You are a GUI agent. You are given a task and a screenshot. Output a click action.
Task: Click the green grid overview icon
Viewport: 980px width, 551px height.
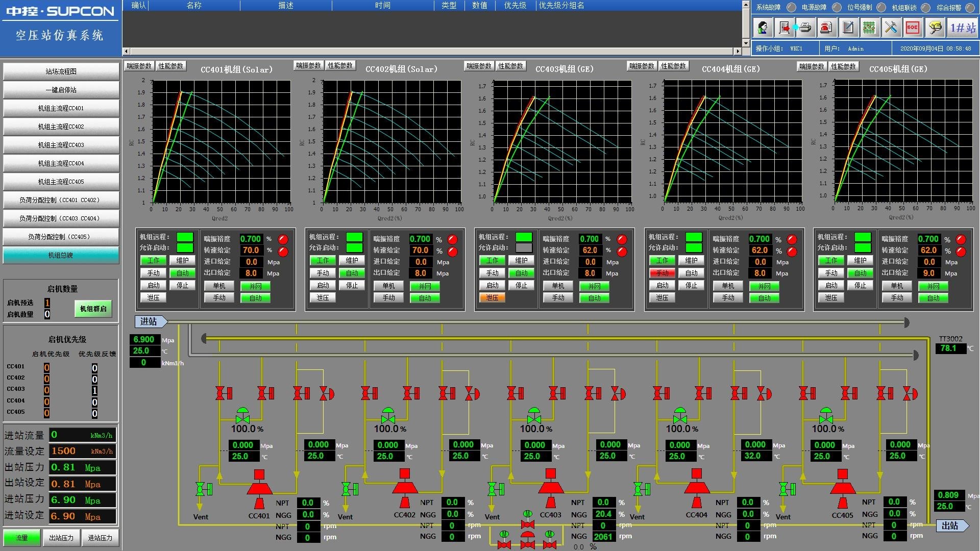click(x=869, y=27)
